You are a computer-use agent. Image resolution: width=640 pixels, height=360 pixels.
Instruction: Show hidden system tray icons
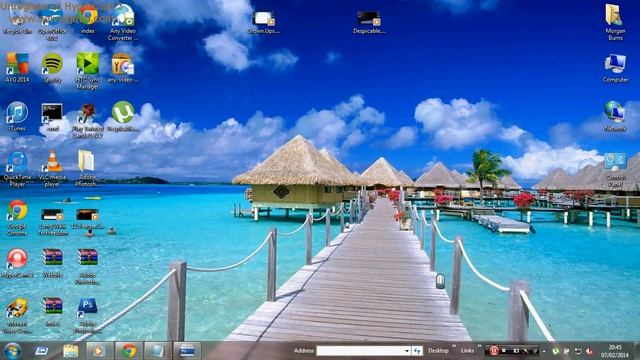544,351
